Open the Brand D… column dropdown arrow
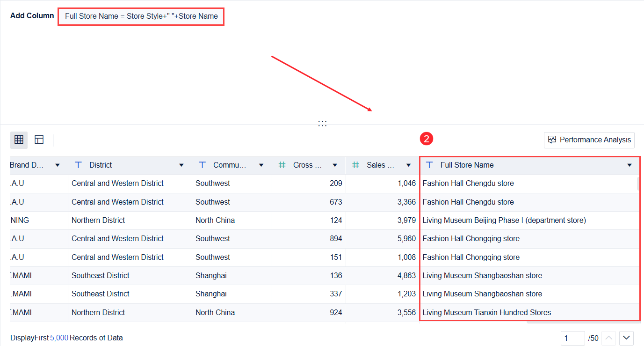The width and height of the screenshot is (644, 346). click(x=58, y=165)
